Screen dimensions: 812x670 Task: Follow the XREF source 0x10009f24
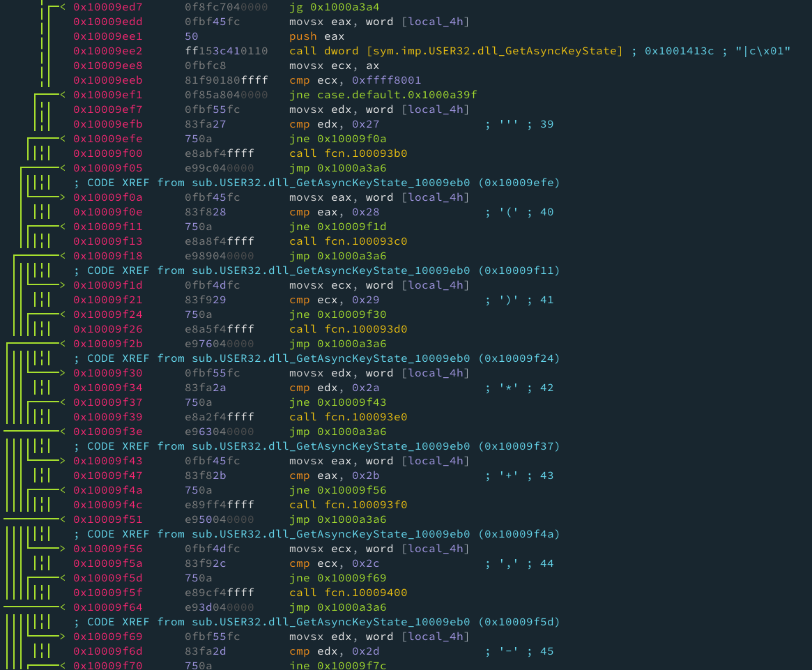coord(519,358)
